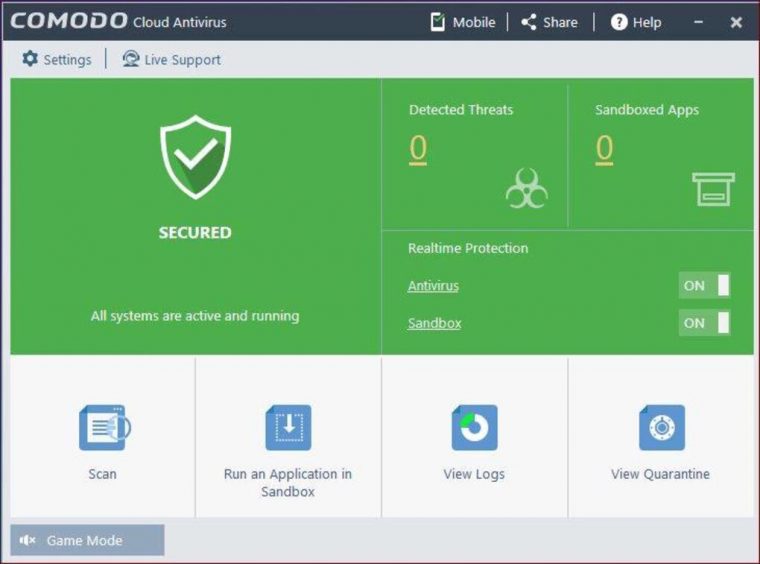Click the Live Support headset icon

(x=130, y=59)
